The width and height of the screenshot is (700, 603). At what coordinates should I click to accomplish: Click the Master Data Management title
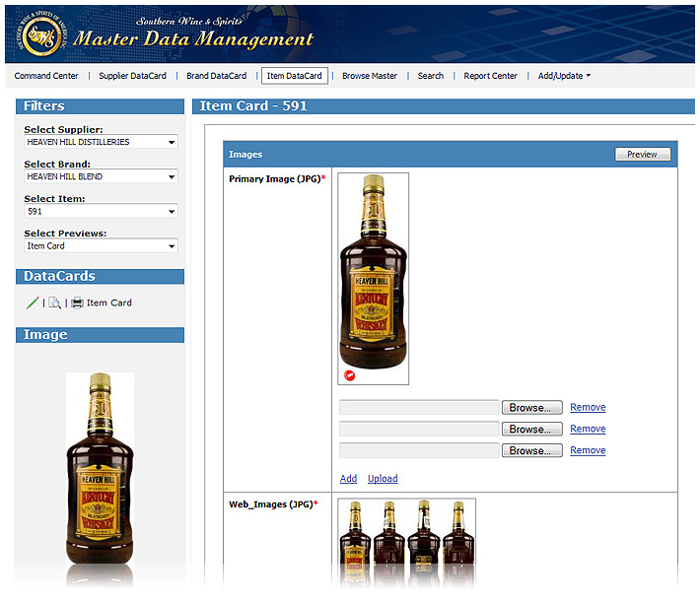(193, 38)
